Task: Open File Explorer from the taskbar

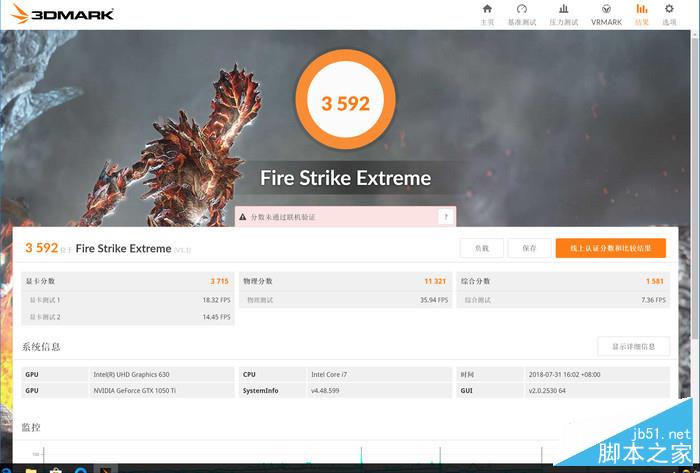Action: (30, 470)
